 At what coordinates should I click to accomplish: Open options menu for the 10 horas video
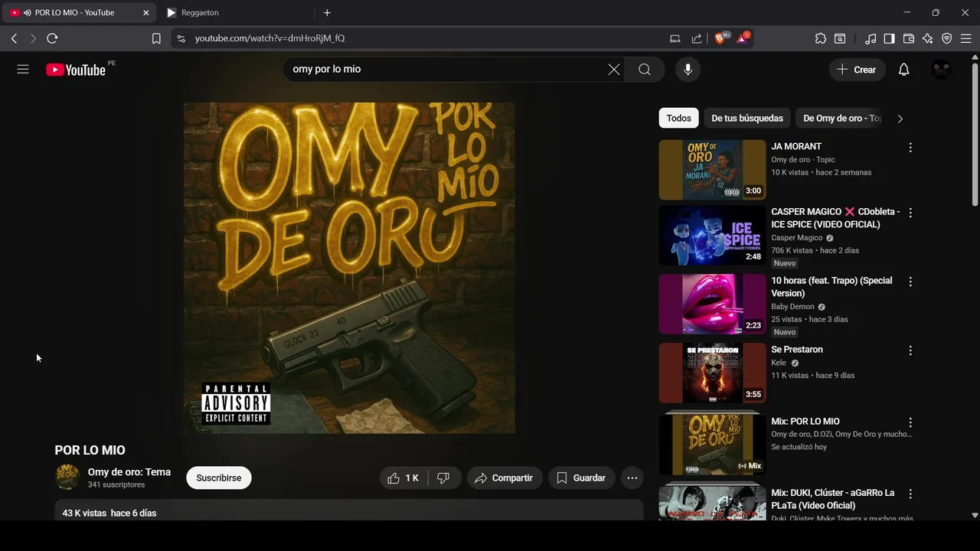[x=910, y=282]
